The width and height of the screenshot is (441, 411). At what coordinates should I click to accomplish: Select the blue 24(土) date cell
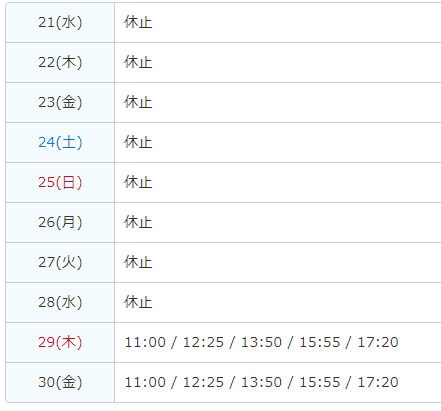click(x=60, y=142)
